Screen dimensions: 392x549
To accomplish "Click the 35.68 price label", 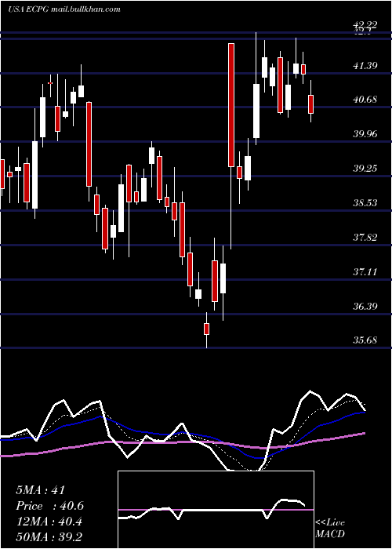I will [365, 340].
